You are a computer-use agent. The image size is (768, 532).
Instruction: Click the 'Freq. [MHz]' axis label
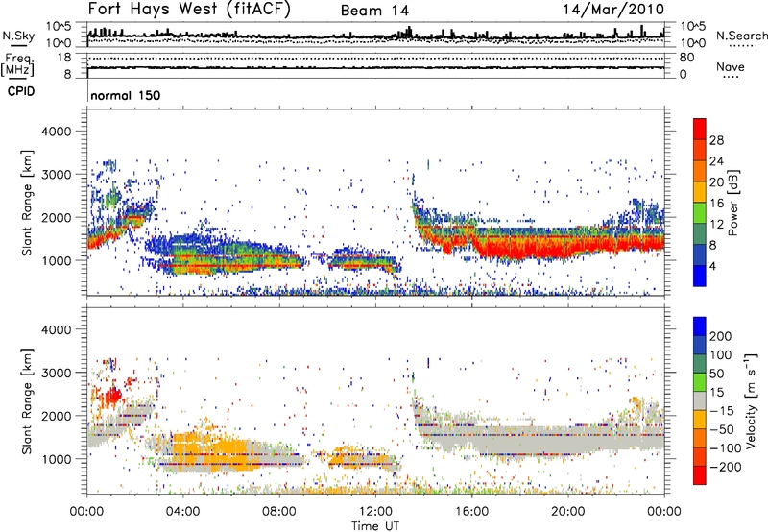17,64
